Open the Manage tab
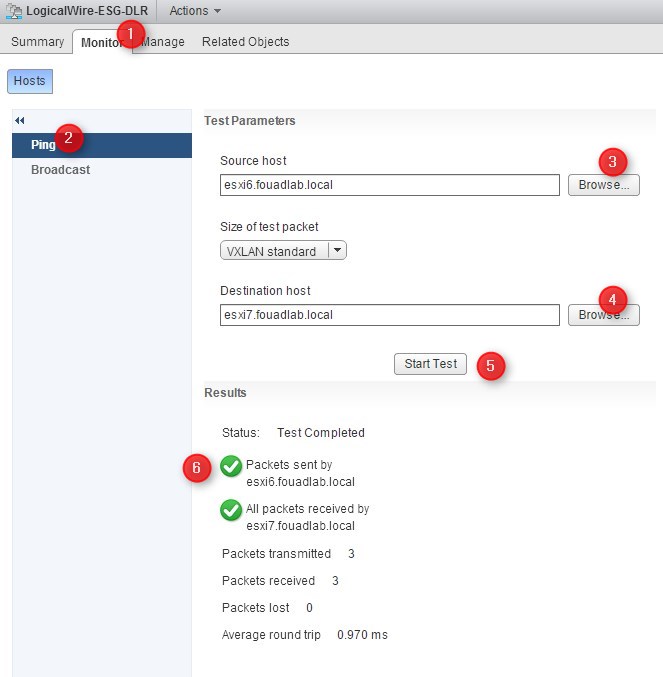 click(164, 42)
